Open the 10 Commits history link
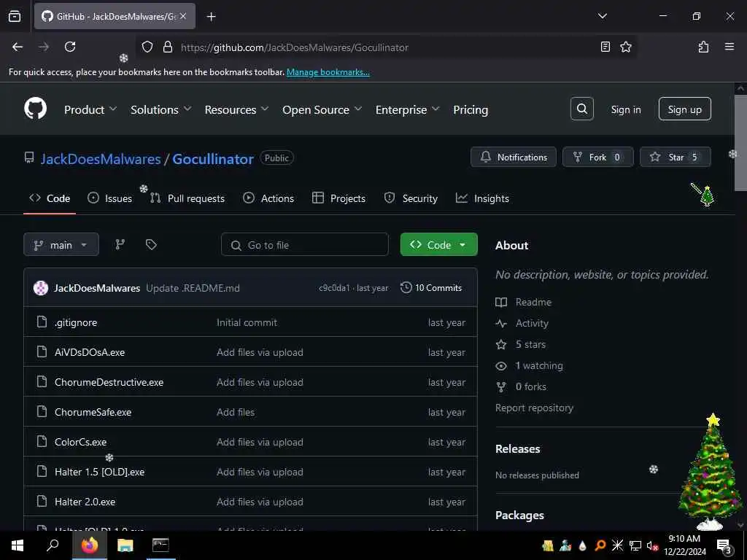Viewport: 747px width, 560px height. pyautogui.click(x=431, y=287)
